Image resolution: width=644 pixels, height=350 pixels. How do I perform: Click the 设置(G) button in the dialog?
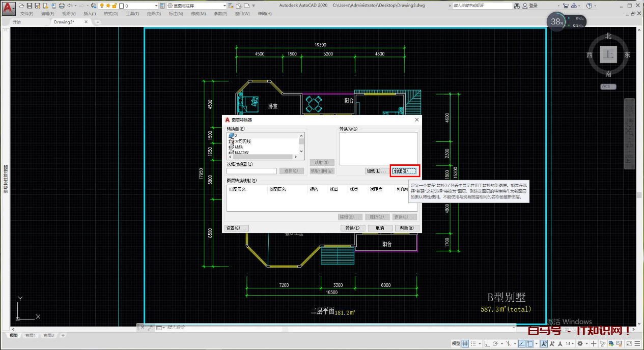(236, 227)
